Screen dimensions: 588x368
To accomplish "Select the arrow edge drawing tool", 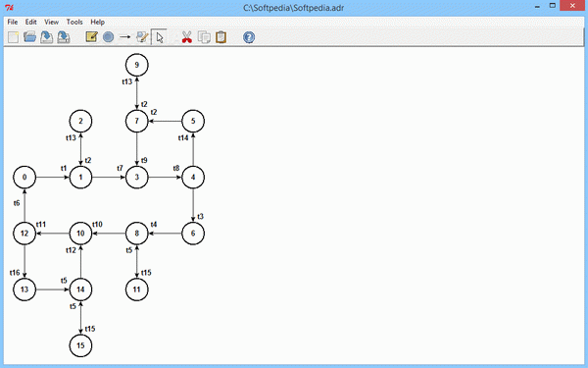I will tap(124, 37).
